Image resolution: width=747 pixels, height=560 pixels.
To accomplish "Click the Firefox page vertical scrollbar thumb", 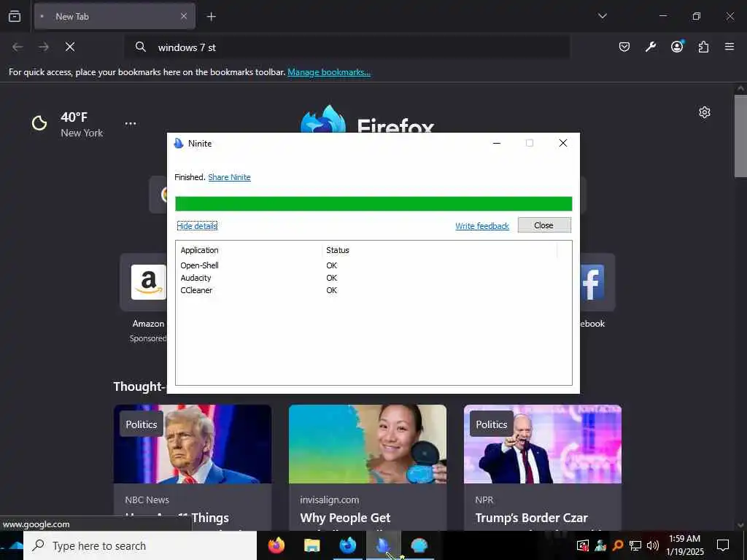I will tap(740, 136).
